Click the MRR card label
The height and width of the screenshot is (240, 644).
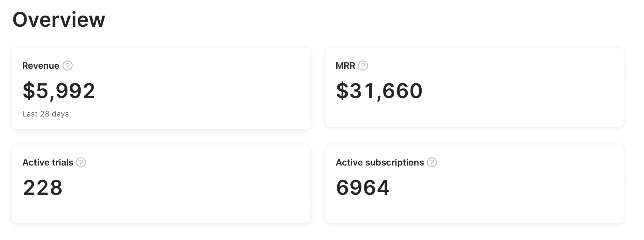pos(345,66)
